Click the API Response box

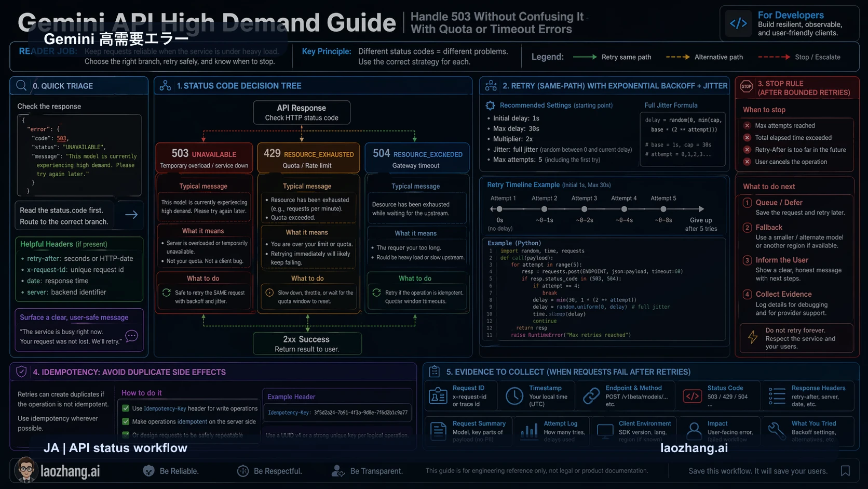(302, 112)
